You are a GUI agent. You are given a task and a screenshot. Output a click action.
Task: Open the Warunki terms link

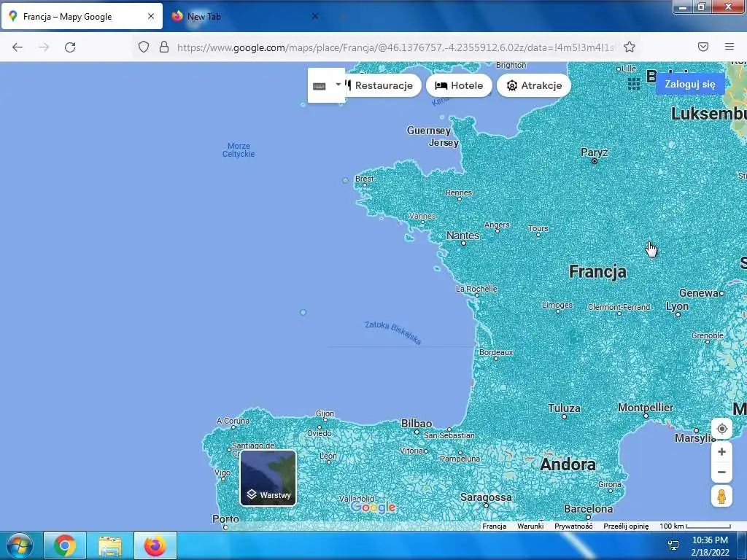pos(530,526)
